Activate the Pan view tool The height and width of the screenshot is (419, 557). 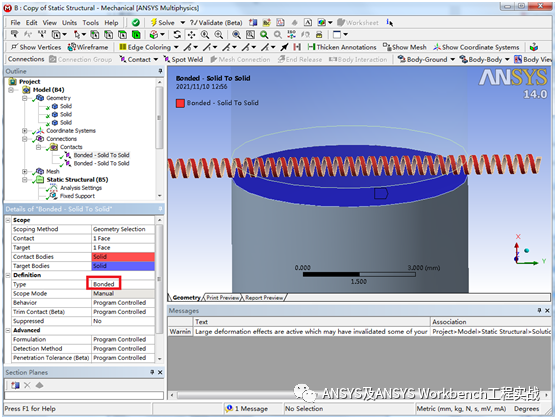pos(191,35)
